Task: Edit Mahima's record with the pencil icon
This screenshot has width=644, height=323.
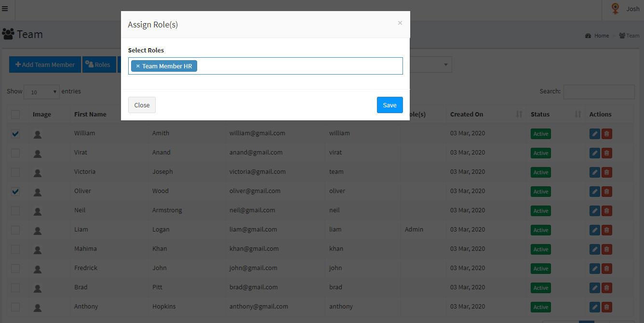Action: click(x=595, y=249)
